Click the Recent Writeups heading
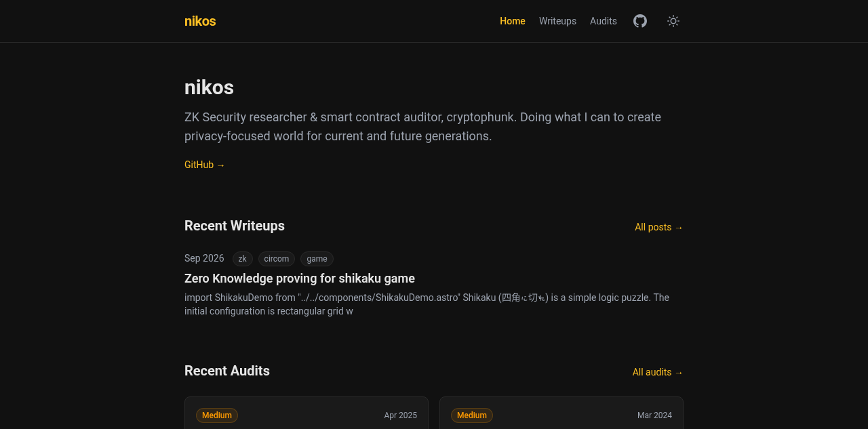Image resolution: width=868 pixels, height=429 pixels. pos(235,226)
